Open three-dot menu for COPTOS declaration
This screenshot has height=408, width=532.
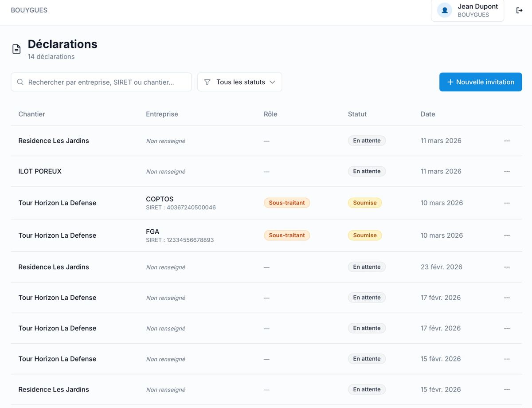(507, 203)
